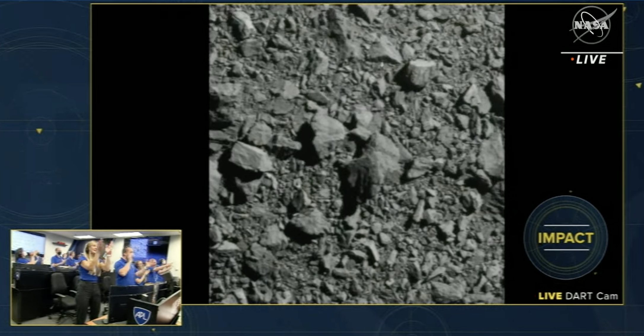Screen dimensions: 644x336
Task: Click the white line above LIVE text
Action: click(x=592, y=53)
